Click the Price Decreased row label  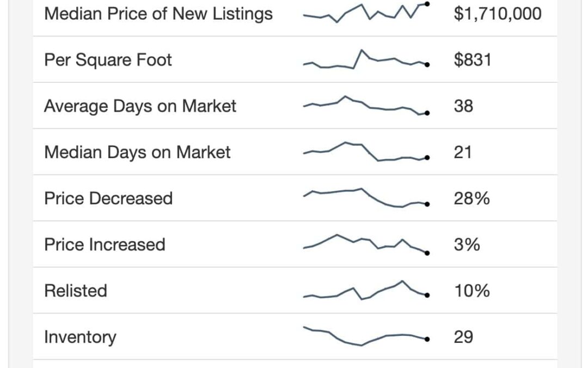pos(108,198)
